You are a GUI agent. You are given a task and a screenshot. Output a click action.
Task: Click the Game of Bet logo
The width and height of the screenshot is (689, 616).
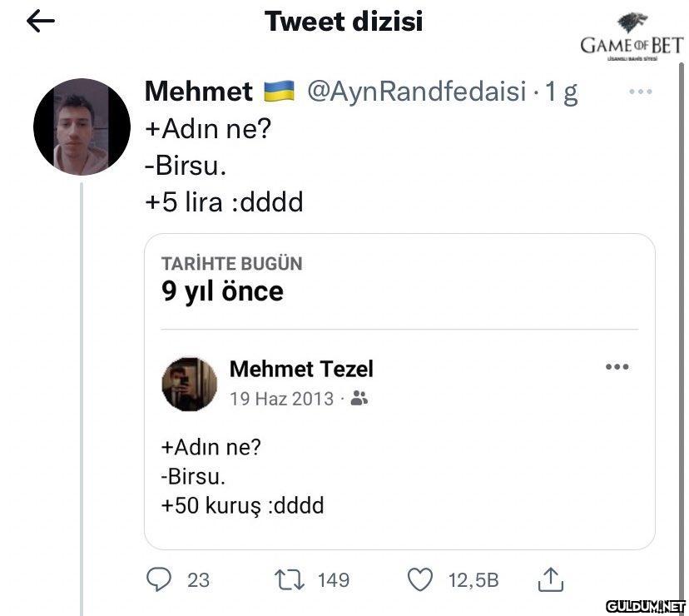click(631, 37)
